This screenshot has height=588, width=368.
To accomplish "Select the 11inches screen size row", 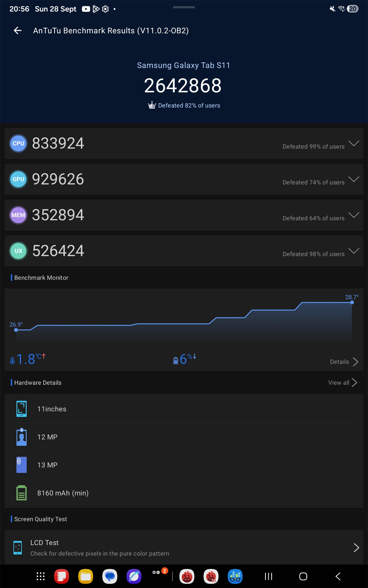I will click(184, 409).
